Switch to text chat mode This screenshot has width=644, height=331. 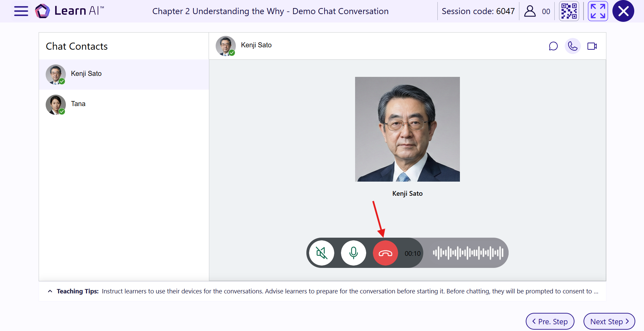553,46
